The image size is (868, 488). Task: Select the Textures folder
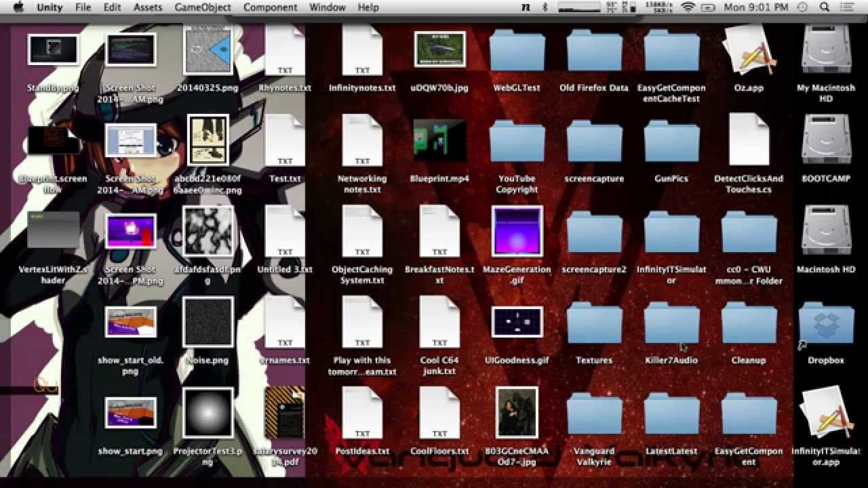594,323
